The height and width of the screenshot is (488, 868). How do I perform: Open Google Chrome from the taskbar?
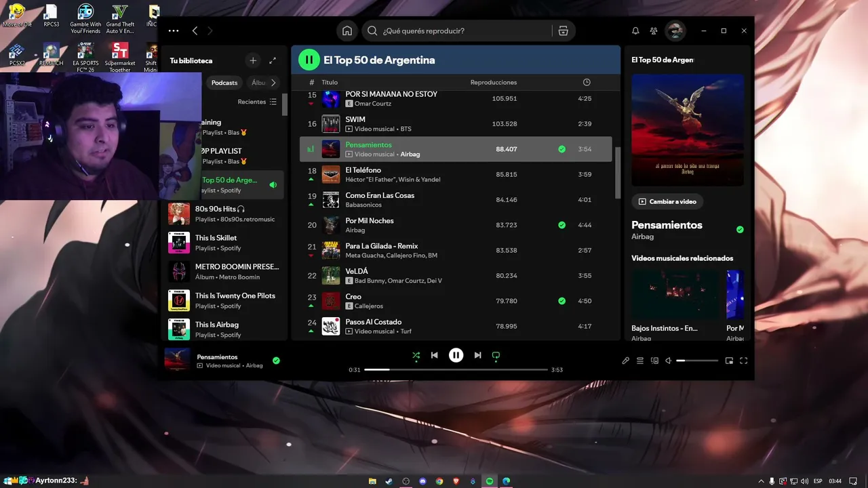click(439, 481)
